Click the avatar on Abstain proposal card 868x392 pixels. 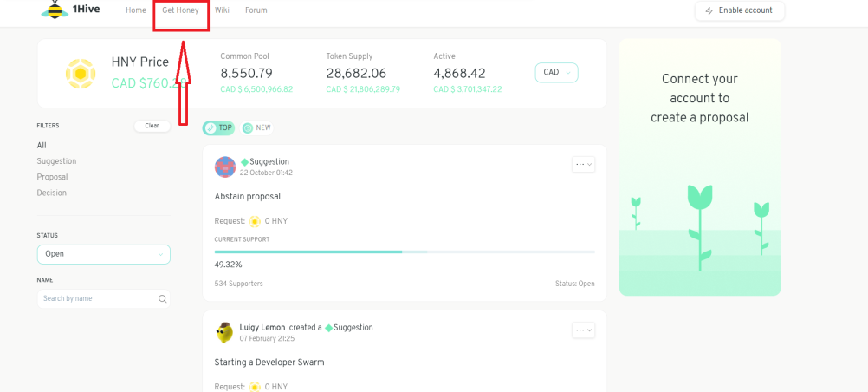pyautogui.click(x=225, y=167)
